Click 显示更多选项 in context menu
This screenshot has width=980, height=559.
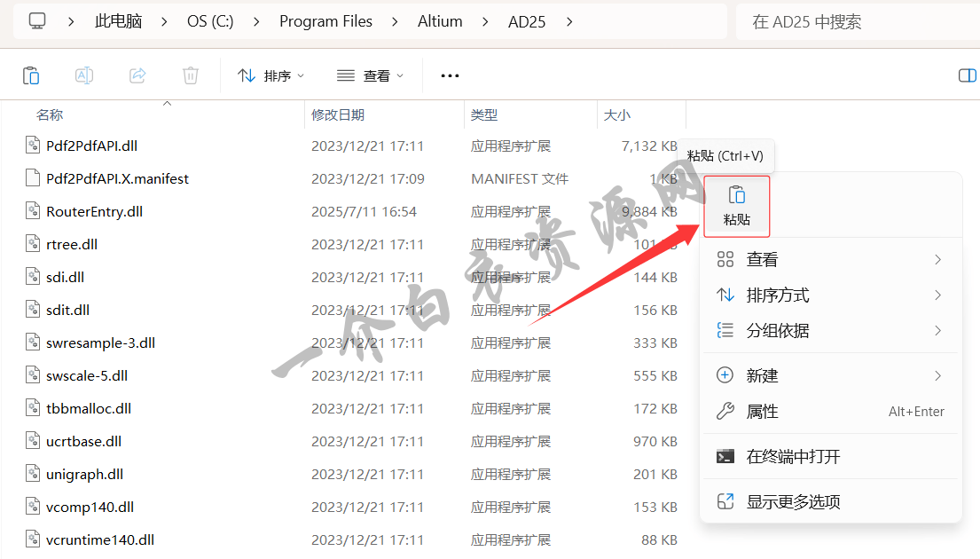(829, 501)
